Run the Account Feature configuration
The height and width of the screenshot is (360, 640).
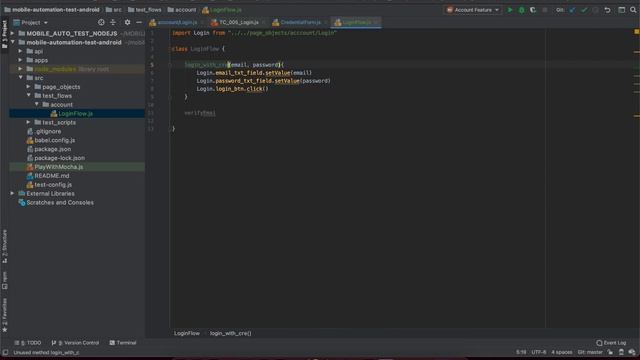[x=510, y=10]
